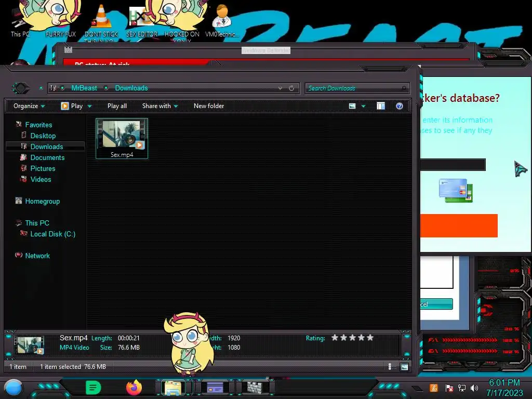Switch to large icons view in status bar
532x399 pixels.
(x=404, y=367)
